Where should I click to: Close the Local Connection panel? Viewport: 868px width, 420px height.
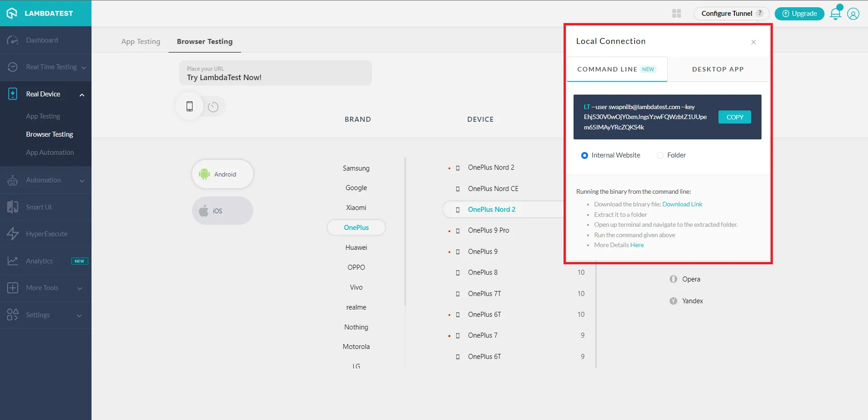click(x=753, y=42)
